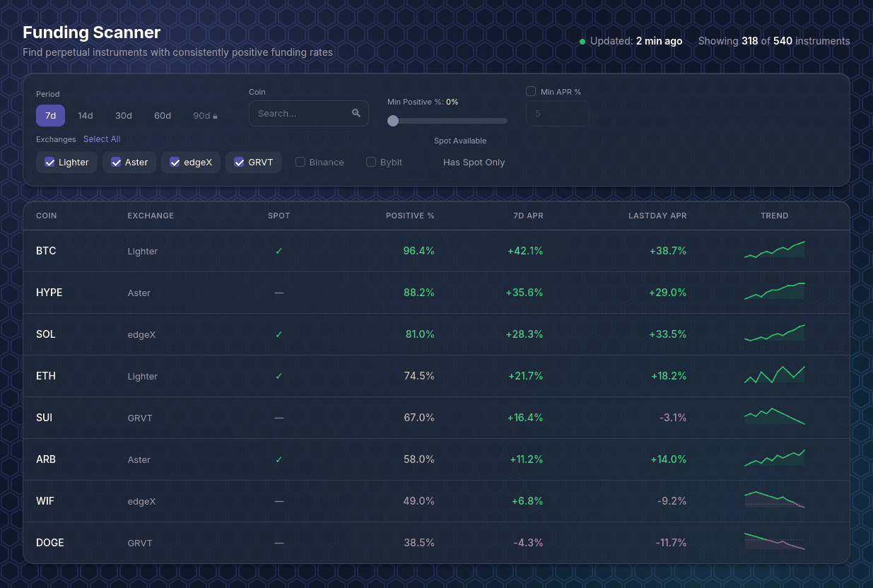Click the lock icon beside 90d

(x=215, y=116)
